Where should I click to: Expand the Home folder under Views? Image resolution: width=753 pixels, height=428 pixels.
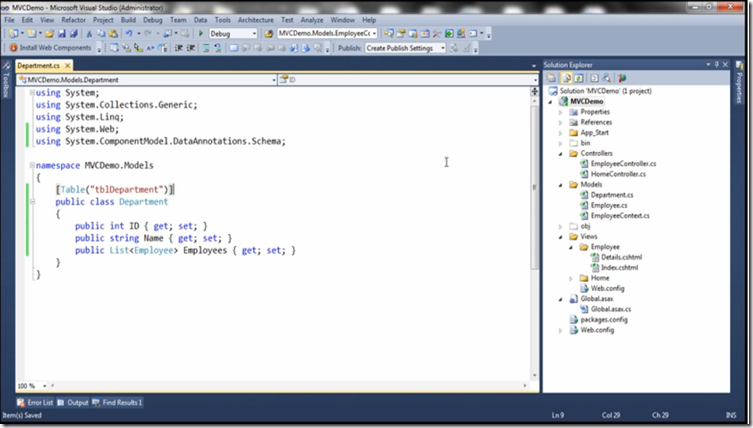(x=571, y=278)
